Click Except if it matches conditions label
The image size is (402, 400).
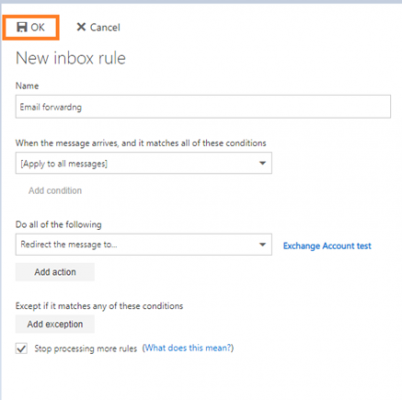(99, 306)
